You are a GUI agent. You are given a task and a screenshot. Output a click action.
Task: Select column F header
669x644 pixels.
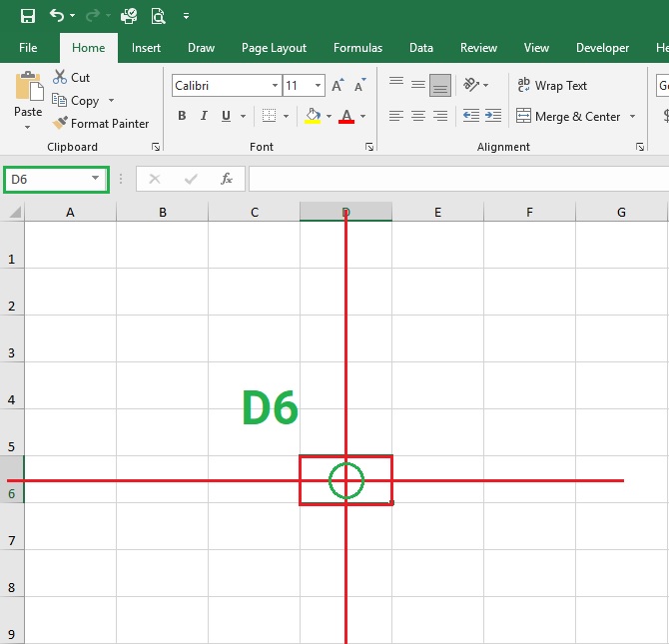click(529, 212)
